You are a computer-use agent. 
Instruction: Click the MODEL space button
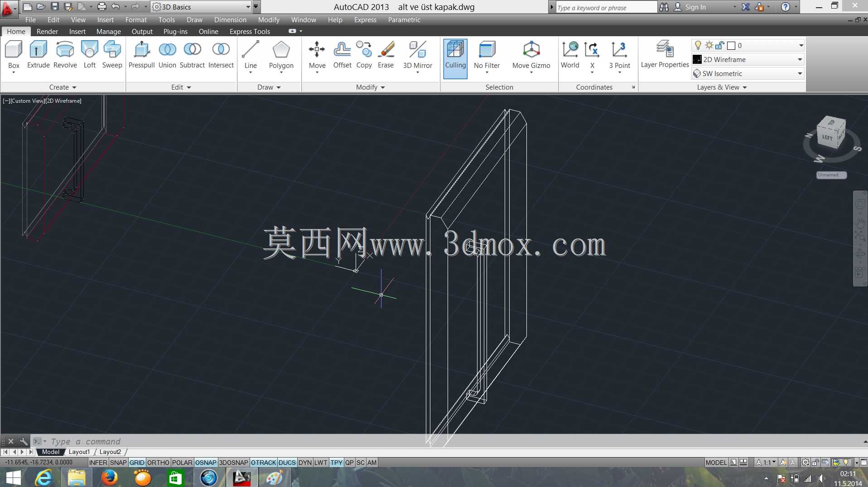coord(716,463)
